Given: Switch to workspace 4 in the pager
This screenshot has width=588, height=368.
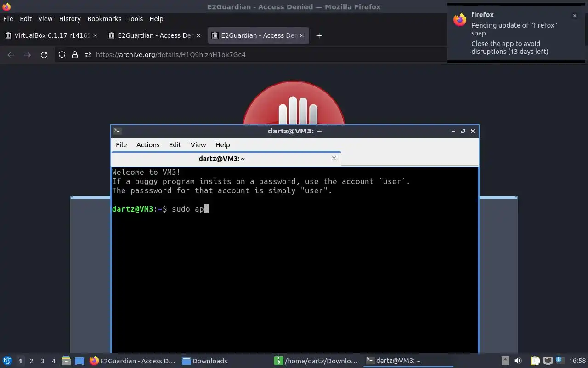Looking at the screenshot, I should pyautogui.click(x=53, y=361).
